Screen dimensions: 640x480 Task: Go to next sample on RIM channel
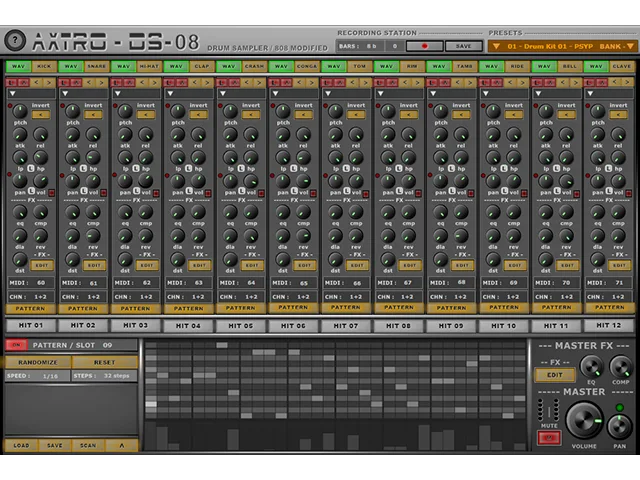(x=418, y=83)
